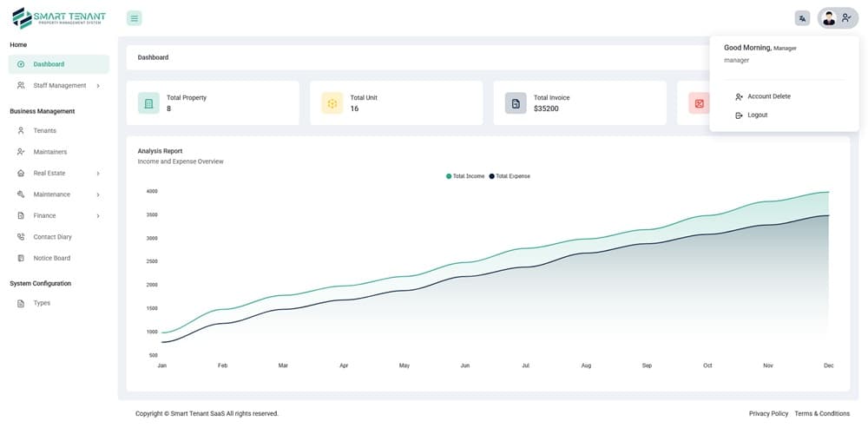Click the Types file icon
Image resolution: width=868 pixels, height=428 pixels.
21,304
